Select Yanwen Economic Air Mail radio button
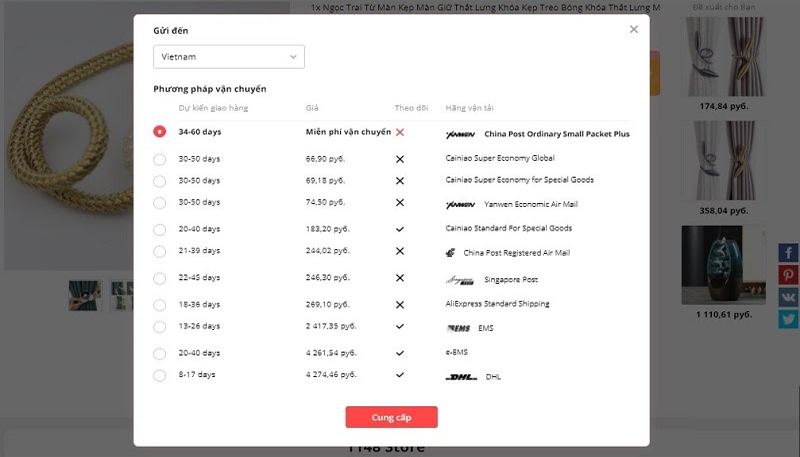Viewport: 800px width, 457px height. point(160,203)
